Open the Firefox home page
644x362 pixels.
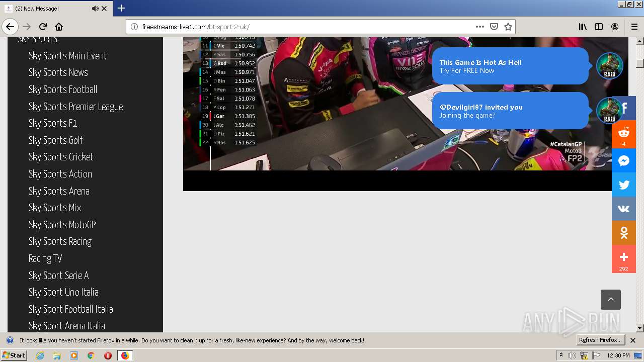click(x=59, y=27)
